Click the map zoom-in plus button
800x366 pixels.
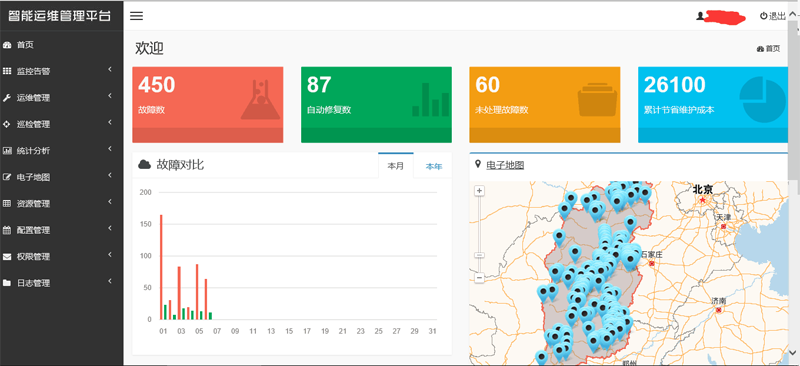point(479,191)
